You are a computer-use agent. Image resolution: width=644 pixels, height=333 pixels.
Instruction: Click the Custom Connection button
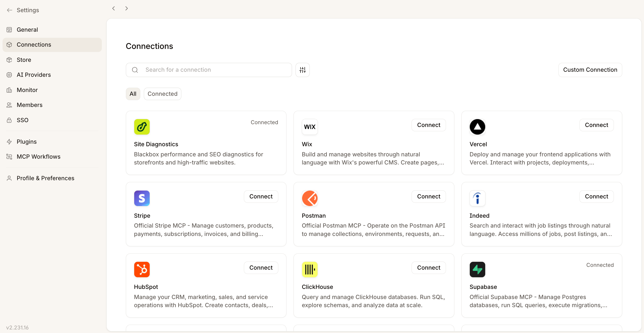[x=590, y=70]
